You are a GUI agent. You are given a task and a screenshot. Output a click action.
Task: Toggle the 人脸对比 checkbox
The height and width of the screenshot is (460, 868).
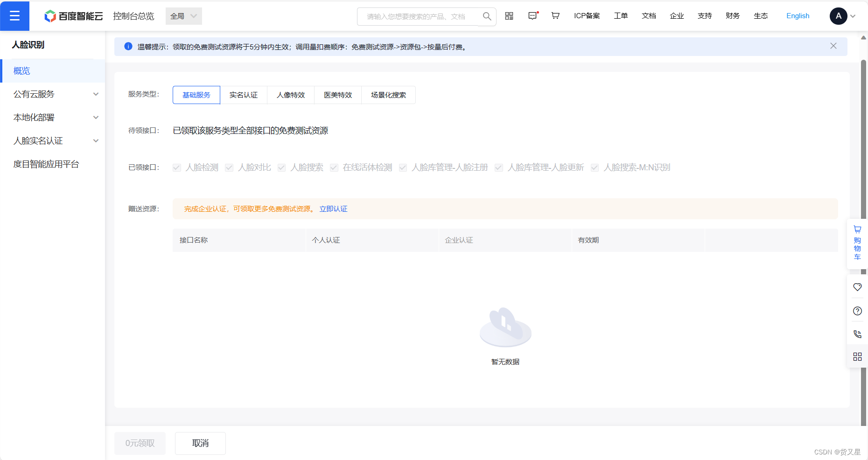point(229,167)
